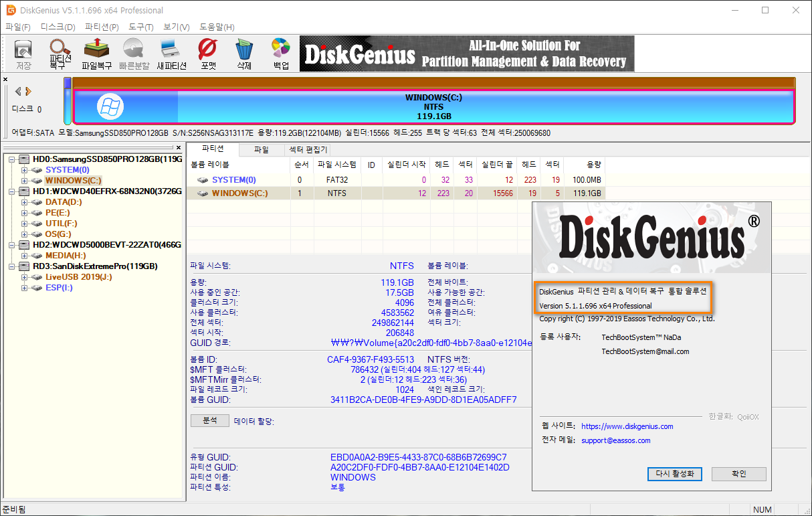Open the 파티션(P) menu
This screenshot has height=516, width=812.
click(102, 27)
